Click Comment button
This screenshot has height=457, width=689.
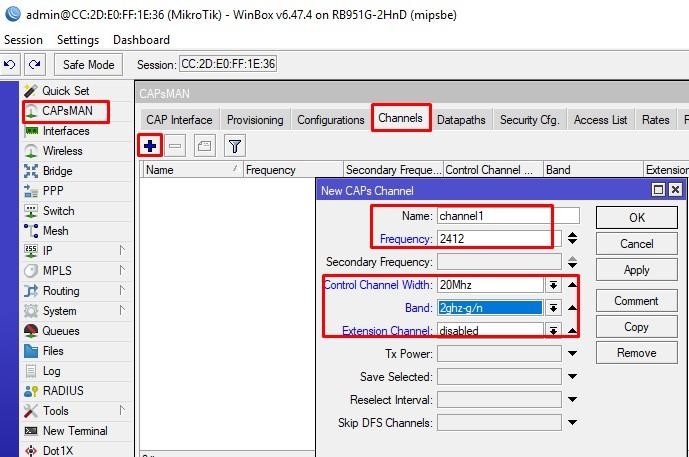coord(637,301)
